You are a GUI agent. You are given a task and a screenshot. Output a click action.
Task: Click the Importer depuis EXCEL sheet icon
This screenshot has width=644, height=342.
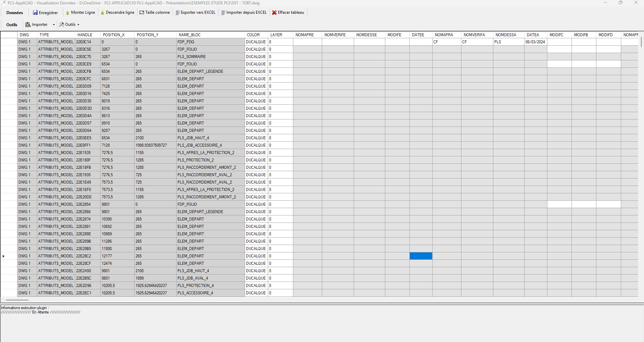point(223,12)
